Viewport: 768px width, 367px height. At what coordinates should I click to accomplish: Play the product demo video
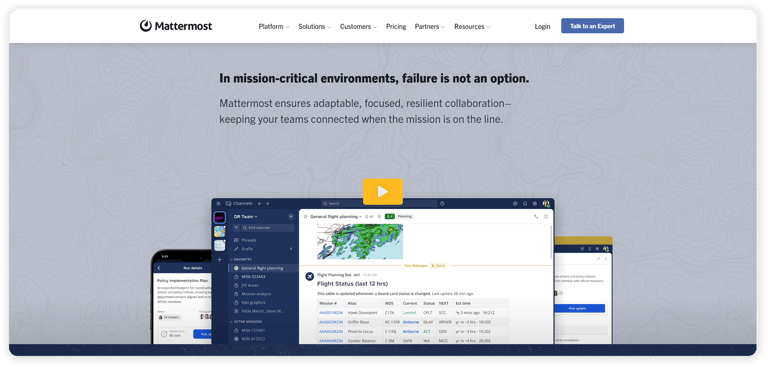(x=383, y=192)
